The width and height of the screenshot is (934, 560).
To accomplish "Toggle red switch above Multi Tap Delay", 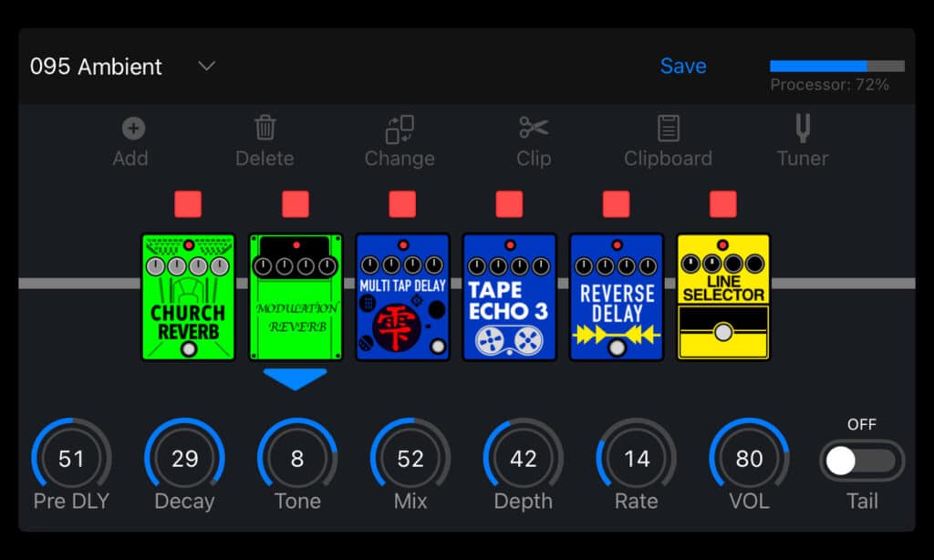I will [402, 204].
